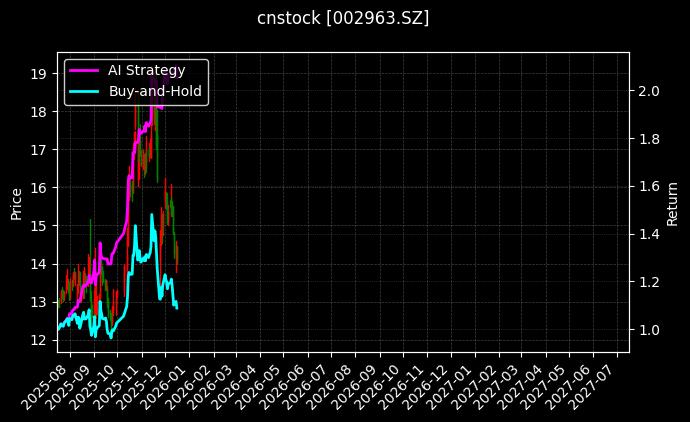The height and width of the screenshot is (422, 690).
Task: Select the AI Strategy legend label
Action: [x=146, y=70]
